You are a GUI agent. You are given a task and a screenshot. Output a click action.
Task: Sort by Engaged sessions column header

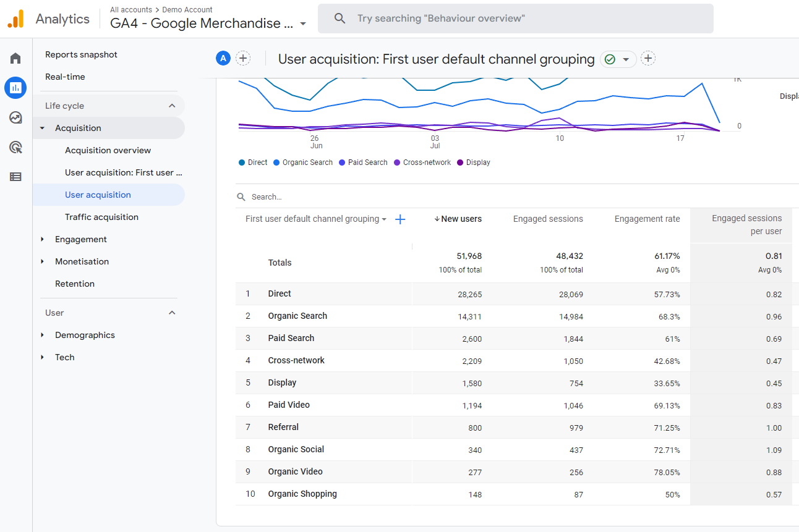[x=547, y=219]
